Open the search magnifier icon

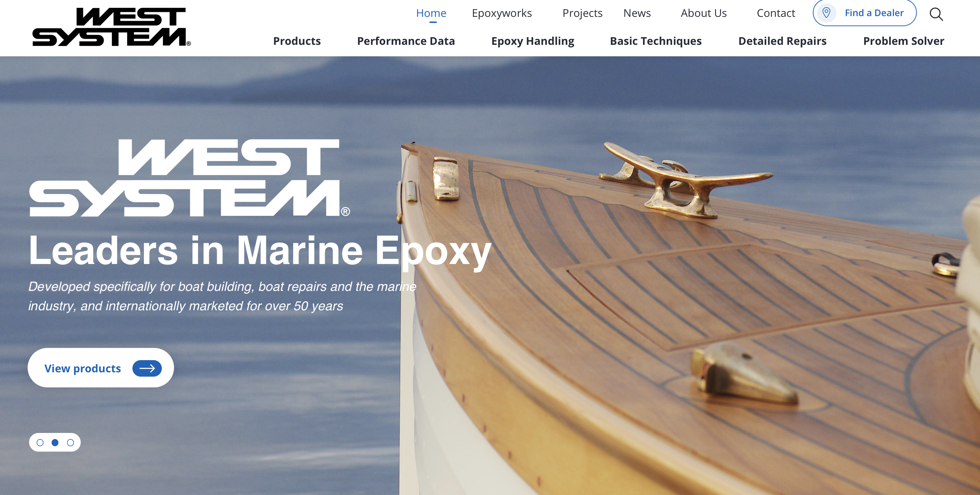pos(936,14)
